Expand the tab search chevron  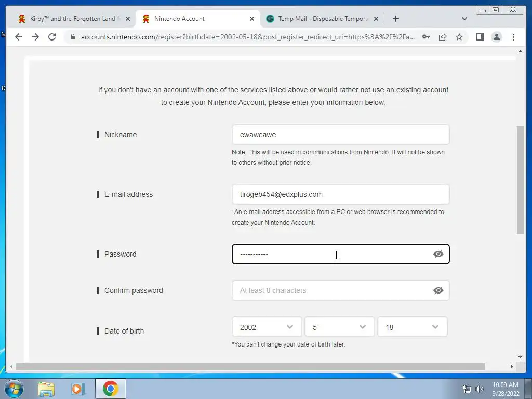pos(464,19)
